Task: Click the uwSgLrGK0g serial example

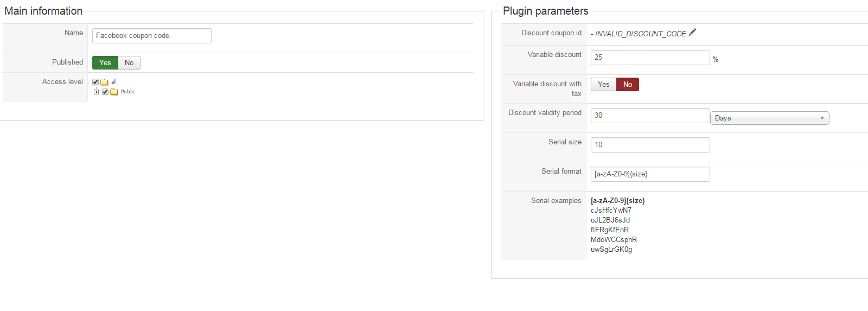Action: click(611, 250)
